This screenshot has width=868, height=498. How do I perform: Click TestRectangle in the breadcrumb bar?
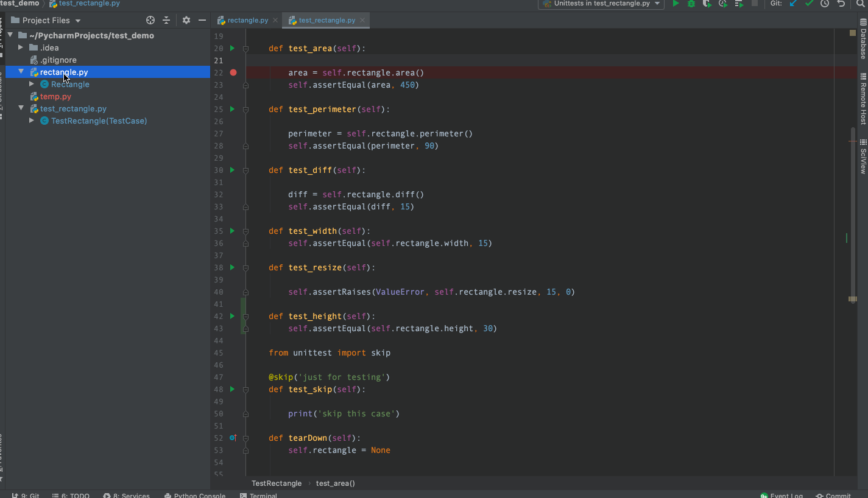(277, 483)
